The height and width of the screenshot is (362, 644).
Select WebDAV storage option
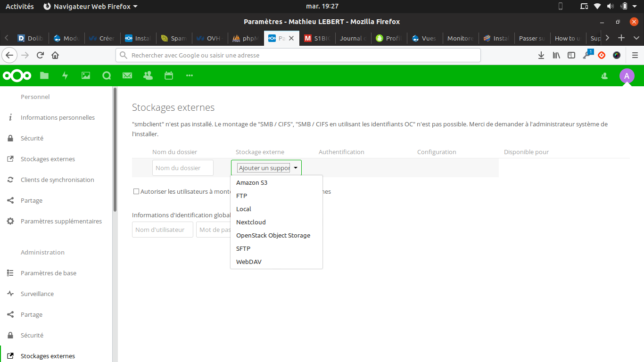coord(249,262)
